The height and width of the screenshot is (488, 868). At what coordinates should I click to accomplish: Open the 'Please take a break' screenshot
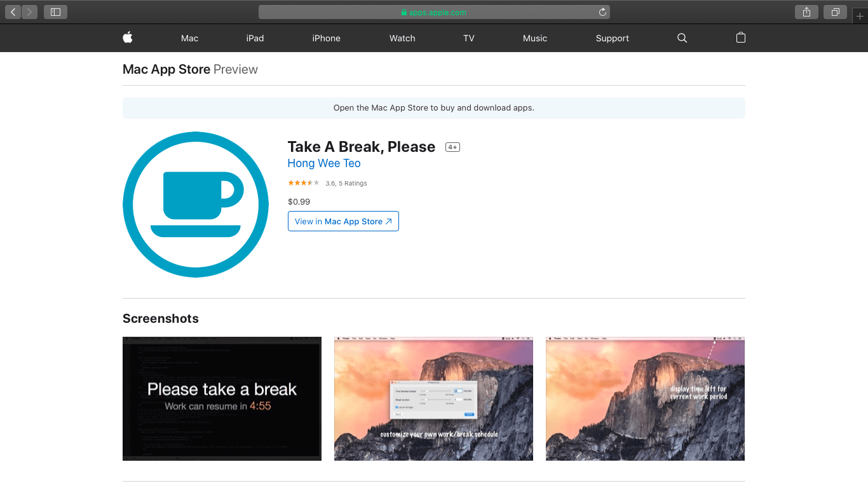click(x=222, y=398)
